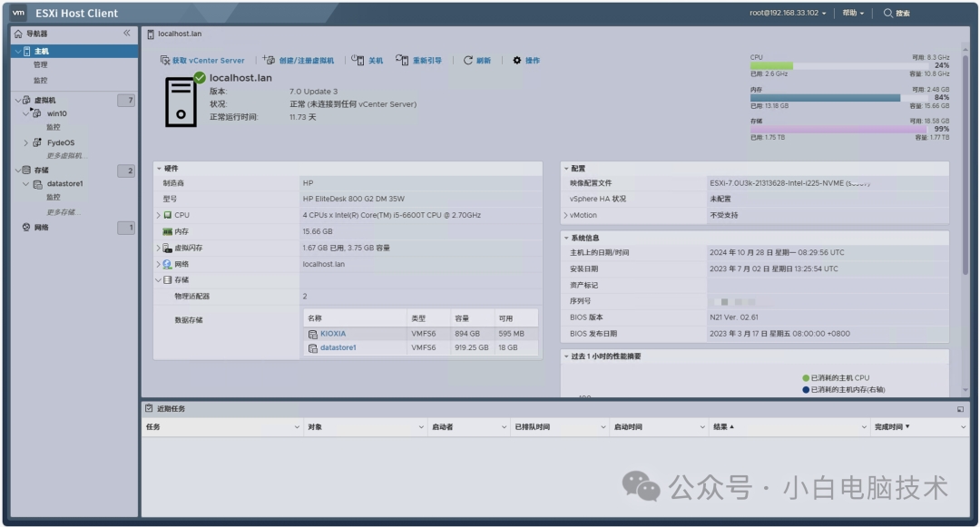
Task: Click the 虚拟机 section icon in navigator
Action: point(26,100)
